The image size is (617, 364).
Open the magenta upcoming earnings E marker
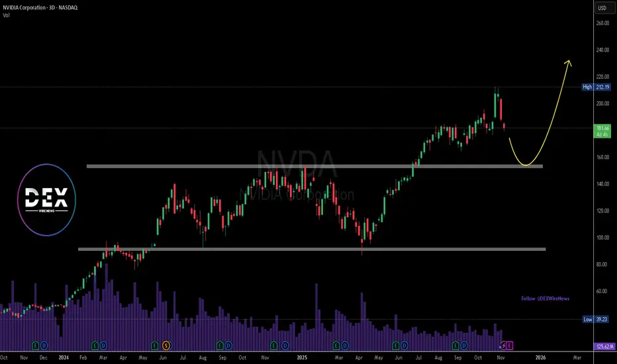pyautogui.click(x=510, y=346)
